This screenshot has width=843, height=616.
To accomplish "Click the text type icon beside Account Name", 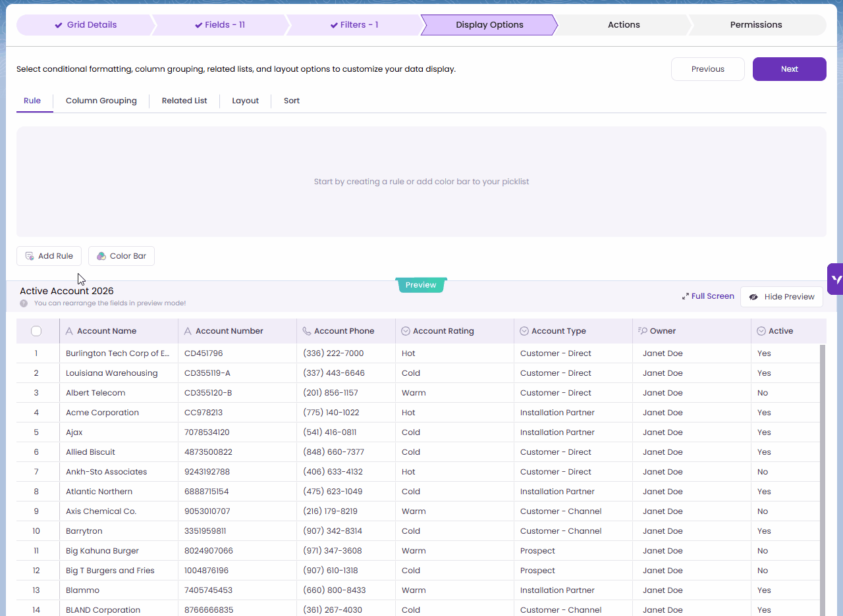I will pos(69,331).
